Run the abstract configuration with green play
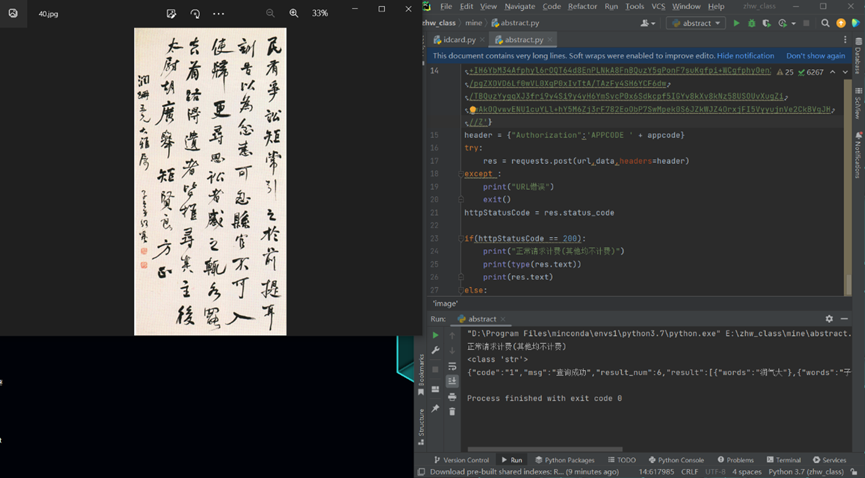 coord(736,23)
